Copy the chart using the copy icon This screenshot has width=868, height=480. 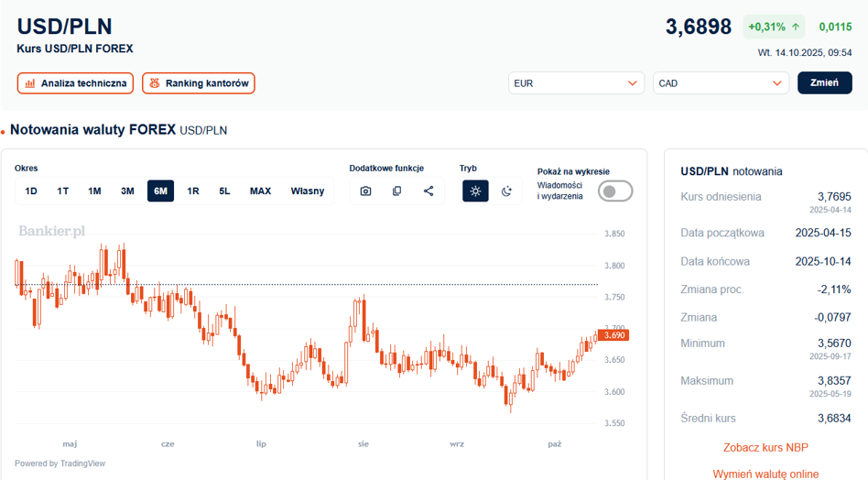[396, 191]
